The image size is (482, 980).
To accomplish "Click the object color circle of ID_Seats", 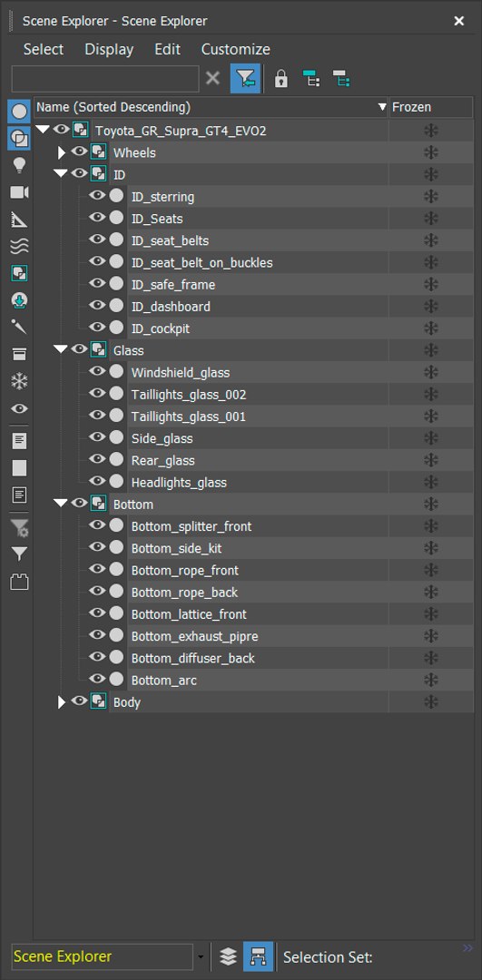I will pos(116,218).
